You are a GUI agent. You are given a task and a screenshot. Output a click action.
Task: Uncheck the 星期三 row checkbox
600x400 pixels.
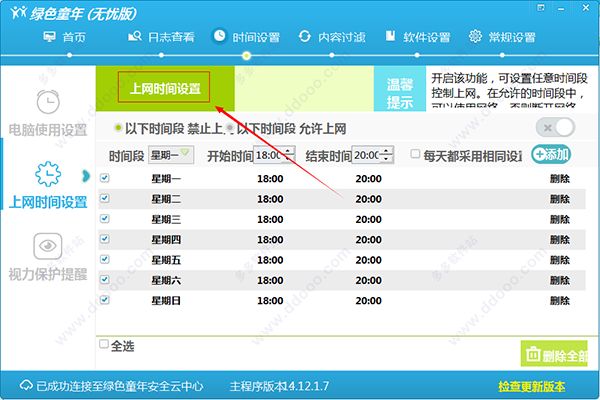[x=104, y=219]
